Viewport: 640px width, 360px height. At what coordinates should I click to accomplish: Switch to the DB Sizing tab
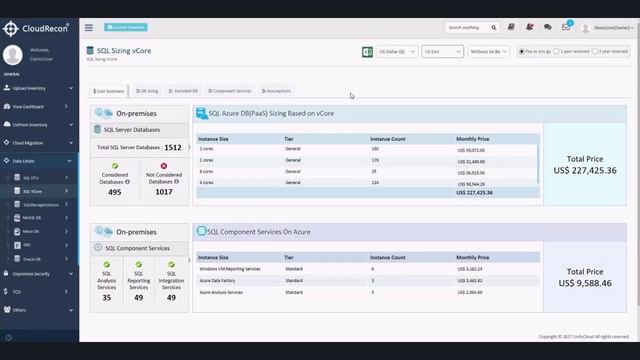147,91
